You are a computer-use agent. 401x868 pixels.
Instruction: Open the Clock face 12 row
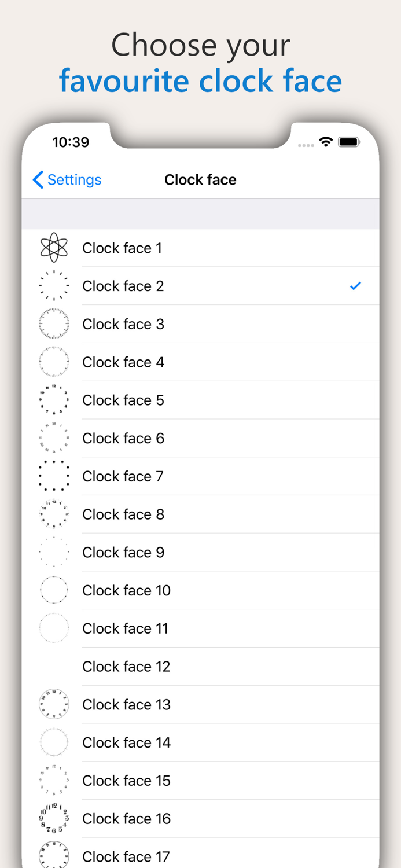click(x=174, y=666)
